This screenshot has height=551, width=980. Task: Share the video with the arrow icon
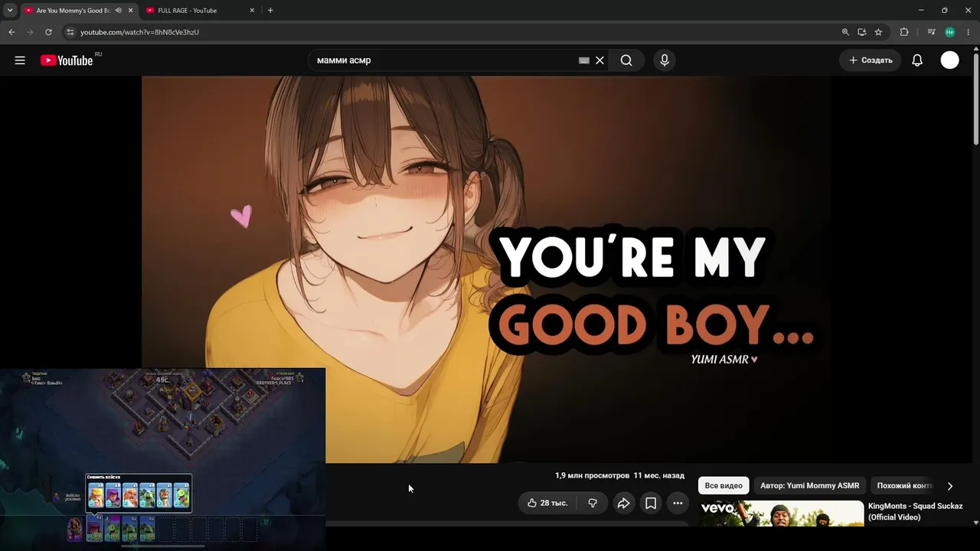pos(623,503)
